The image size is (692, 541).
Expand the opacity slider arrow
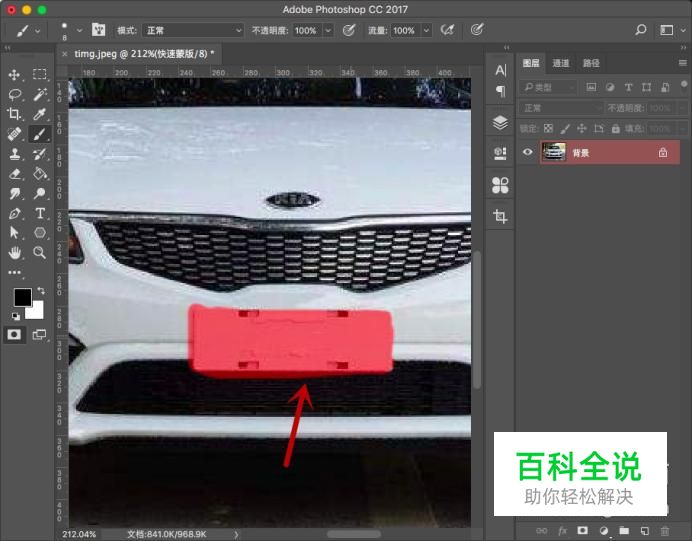point(328,30)
